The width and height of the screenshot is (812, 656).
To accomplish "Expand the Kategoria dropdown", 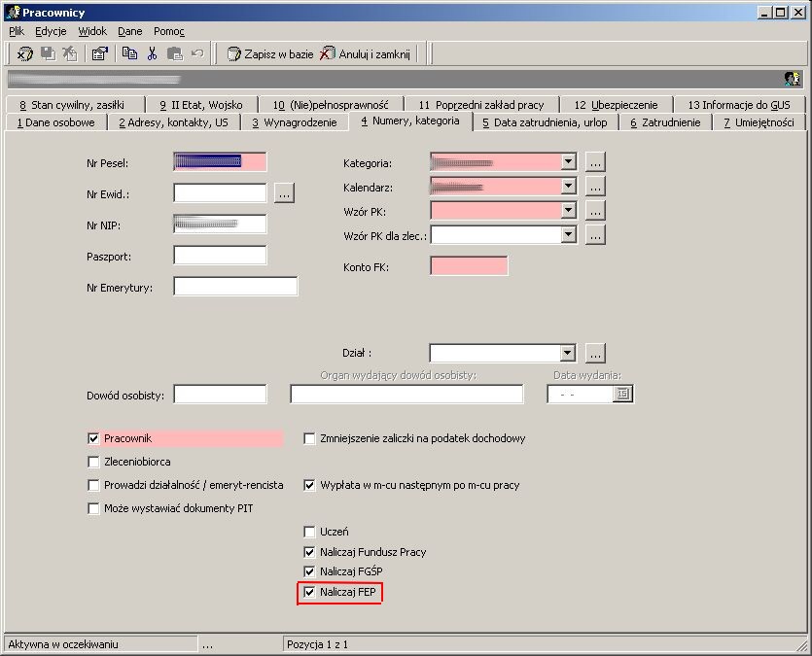I will (568, 162).
